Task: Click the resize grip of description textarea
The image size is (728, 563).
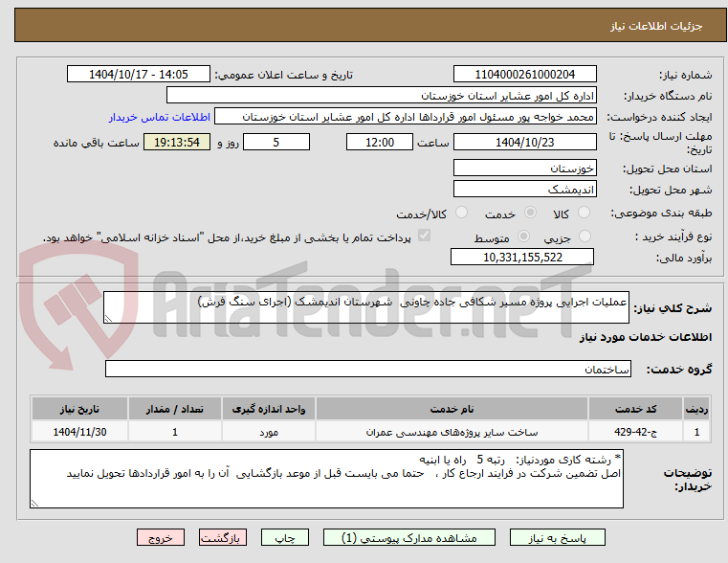Action: pyautogui.click(x=108, y=318)
